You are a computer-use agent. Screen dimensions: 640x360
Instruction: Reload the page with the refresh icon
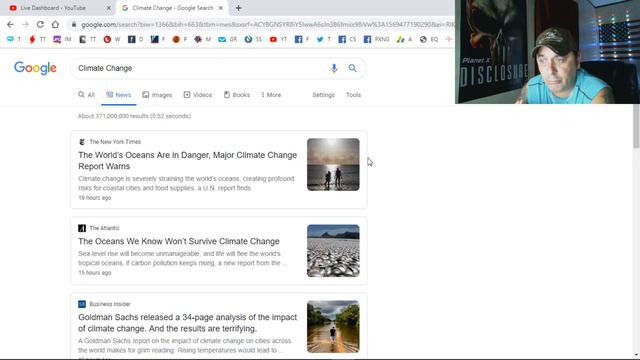pyautogui.click(x=40, y=24)
